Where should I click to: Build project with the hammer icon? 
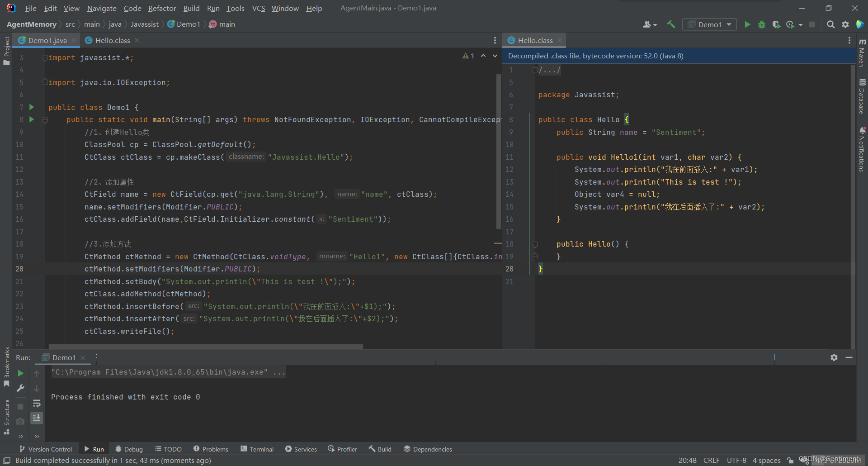tap(671, 24)
